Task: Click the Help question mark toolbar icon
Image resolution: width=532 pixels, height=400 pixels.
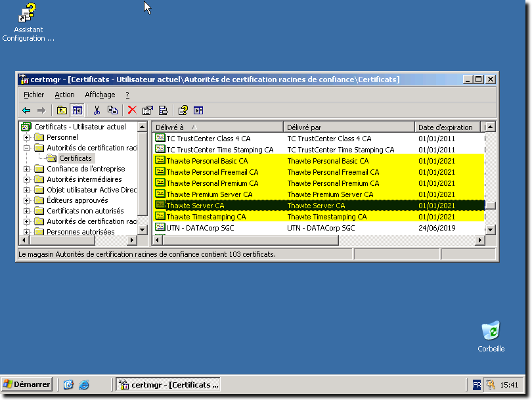Action: pyautogui.click(x=183, y=110)
